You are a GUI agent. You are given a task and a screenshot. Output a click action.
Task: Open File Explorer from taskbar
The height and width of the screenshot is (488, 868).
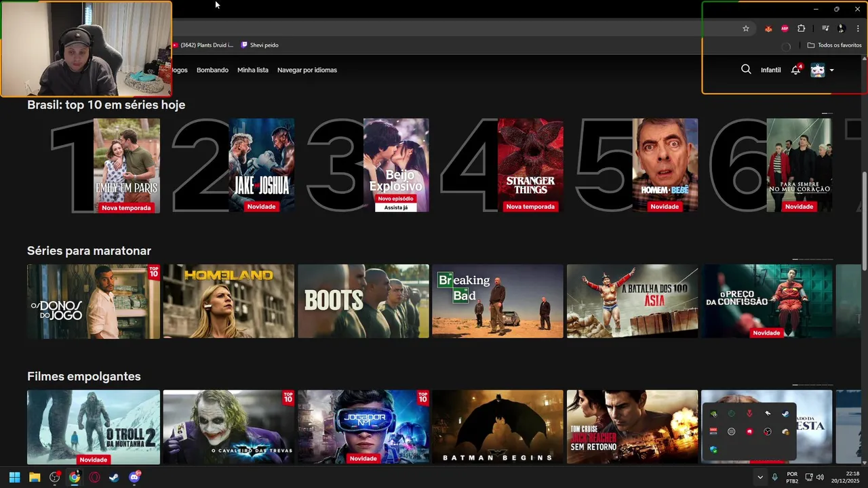coord(35,477)
